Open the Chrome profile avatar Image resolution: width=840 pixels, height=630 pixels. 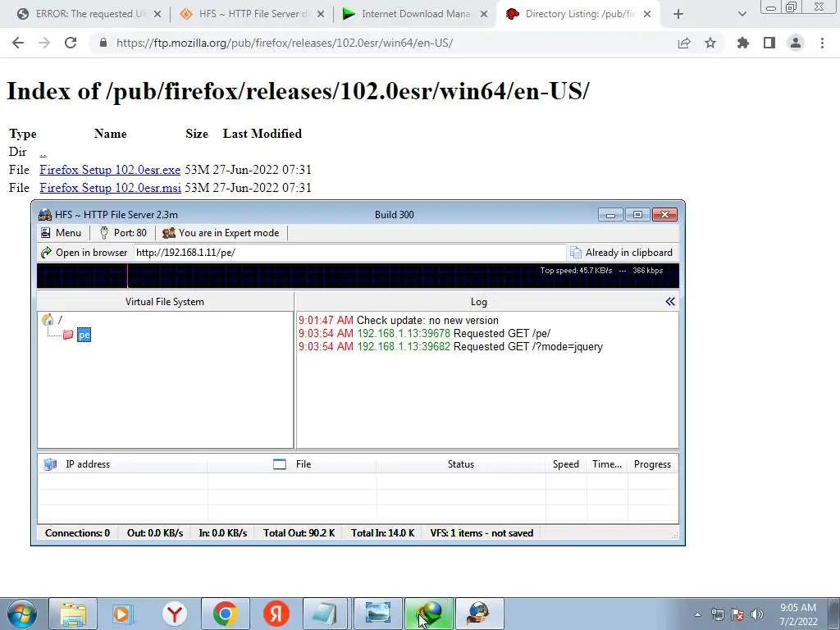tap(796, 43)
